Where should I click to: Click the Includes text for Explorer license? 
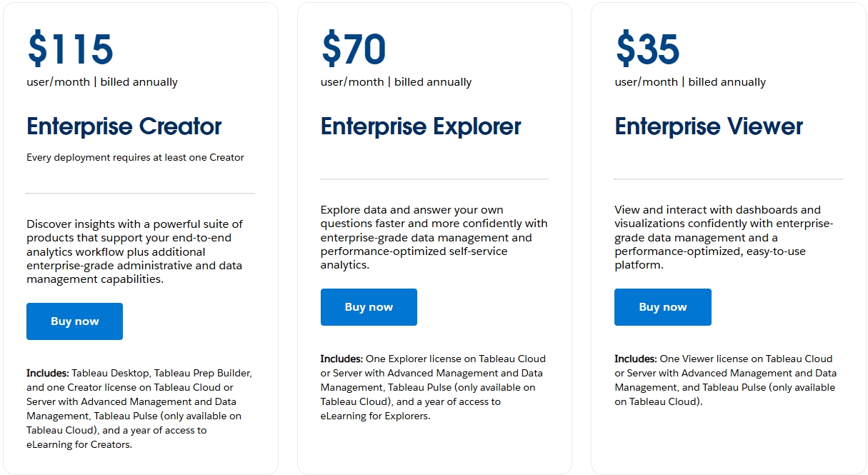432,387
